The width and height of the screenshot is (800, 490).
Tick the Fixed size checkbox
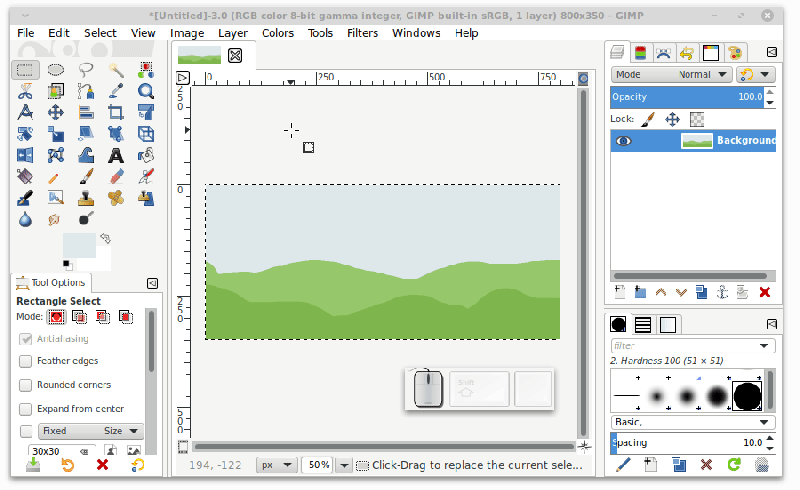pyautogui.click(x=26, y=431)
